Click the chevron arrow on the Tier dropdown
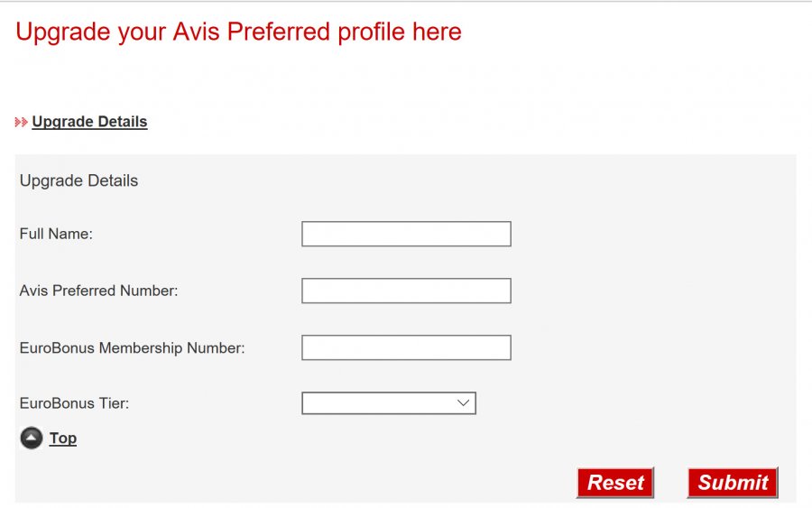 [x=464, y=403]
